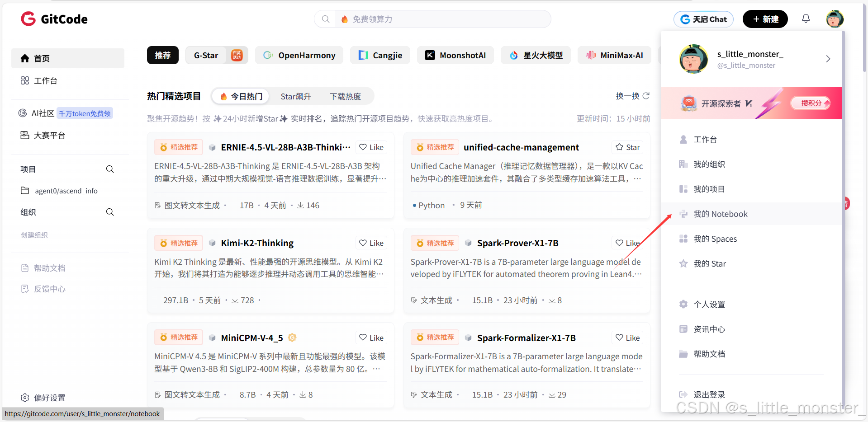The height and width of the screenshot is (422, 868).
Task: Search projects using the 项目 magnifier icon
Action: coord(110,169)
